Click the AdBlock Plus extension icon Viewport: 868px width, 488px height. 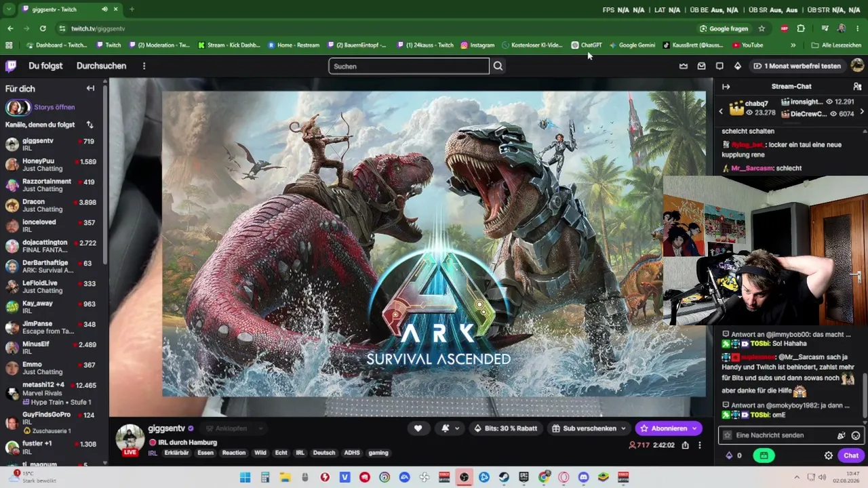[785, 28]
